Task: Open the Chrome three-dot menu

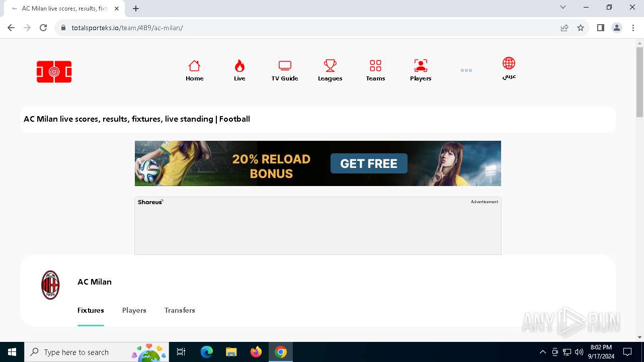Action: pos(633,28)
